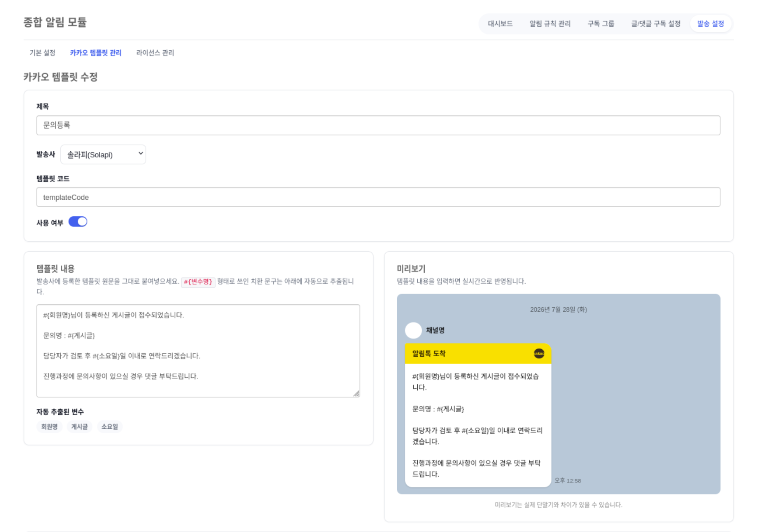Click the textarea resize handle
This screenshot has height=532, width=758.
[x=356, y=393]
